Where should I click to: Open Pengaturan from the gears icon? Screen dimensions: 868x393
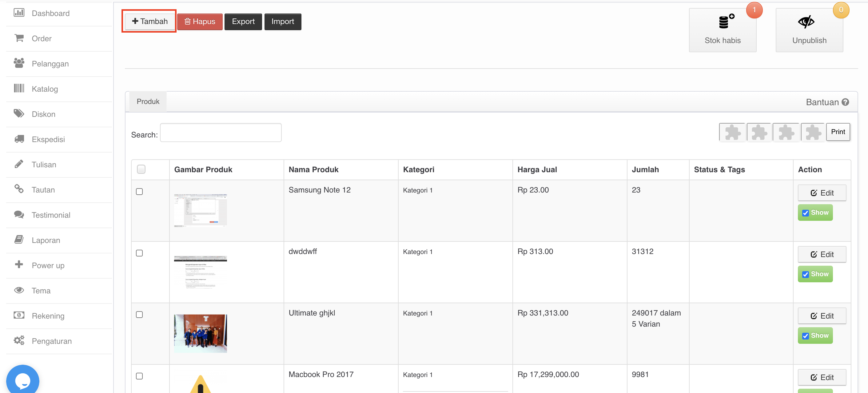(19, 340)
